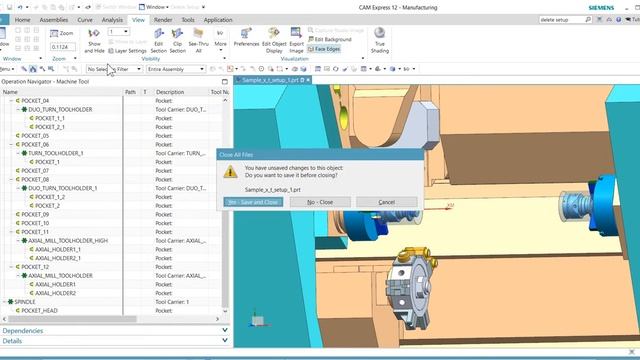Select POCKET_09 tree row
Viewport: 640px width, 360px height.
(x=35, y=214)
